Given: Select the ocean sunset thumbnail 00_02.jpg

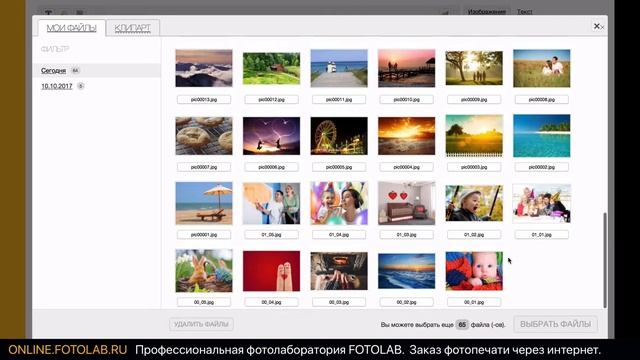Looking at the screenshot, I should [407, 271].
